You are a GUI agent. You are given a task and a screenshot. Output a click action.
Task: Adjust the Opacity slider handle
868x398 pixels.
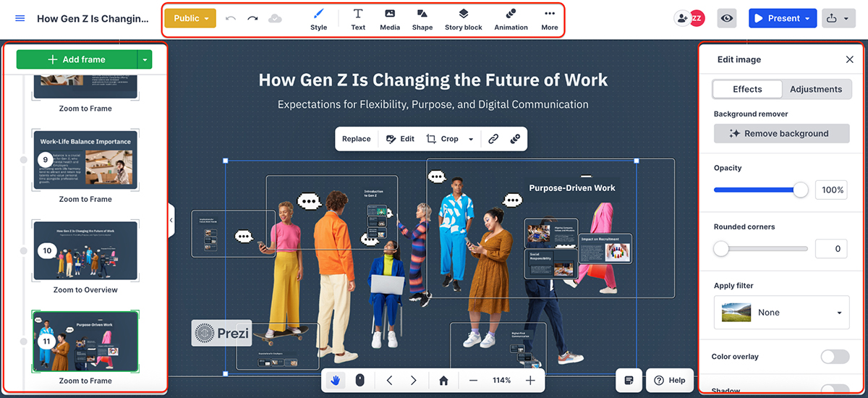click(800, 190)
